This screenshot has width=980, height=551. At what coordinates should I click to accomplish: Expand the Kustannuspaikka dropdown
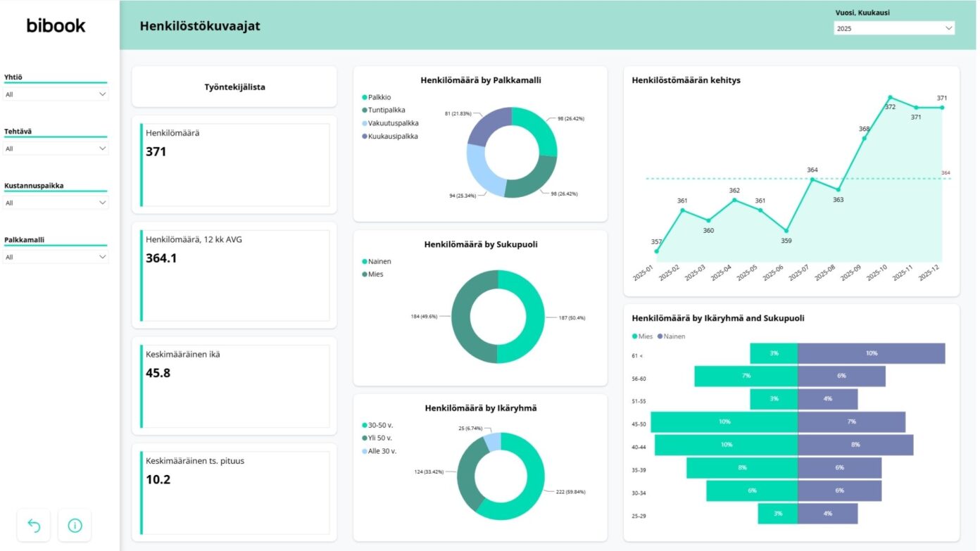click(x=56, y=202)
